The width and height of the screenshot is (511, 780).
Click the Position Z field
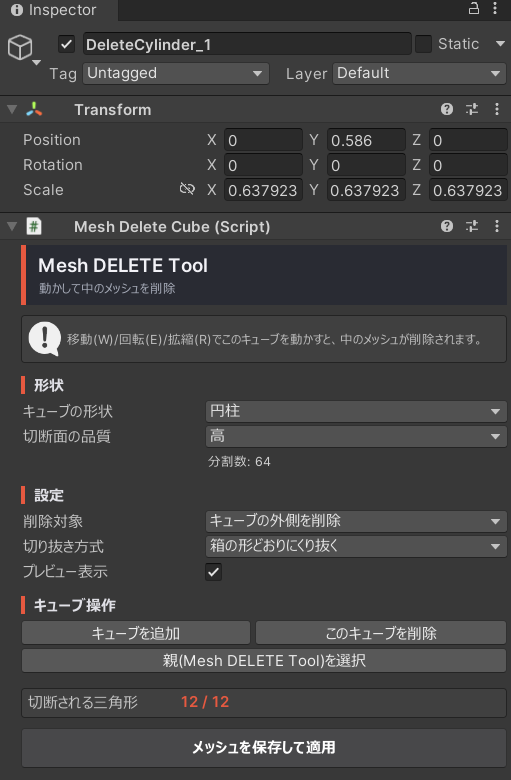468,140
